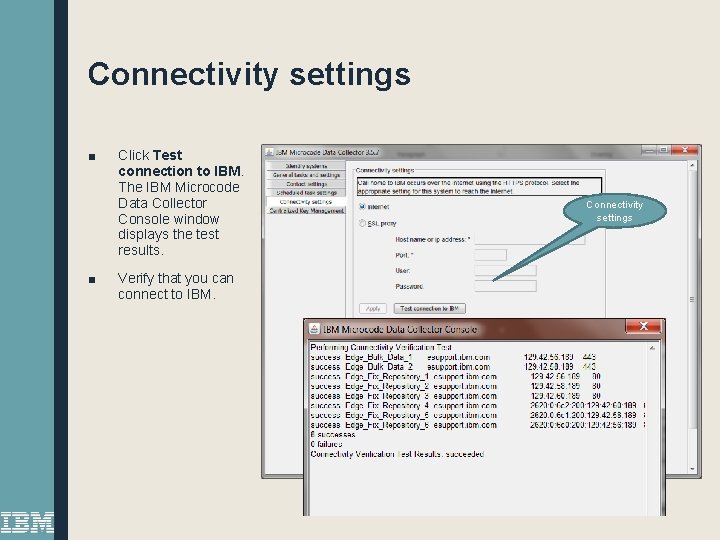Click the Host name or IP address field

(x=529, y=239)
